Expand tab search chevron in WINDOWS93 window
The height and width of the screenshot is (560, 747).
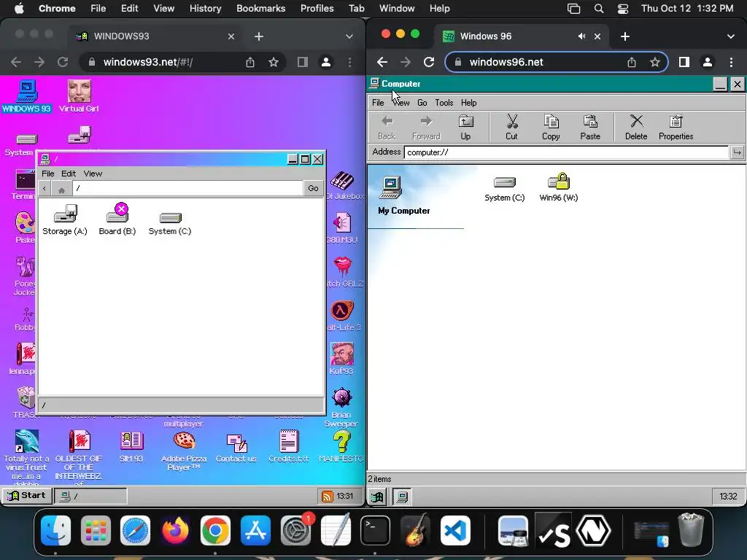pos(349,36)
